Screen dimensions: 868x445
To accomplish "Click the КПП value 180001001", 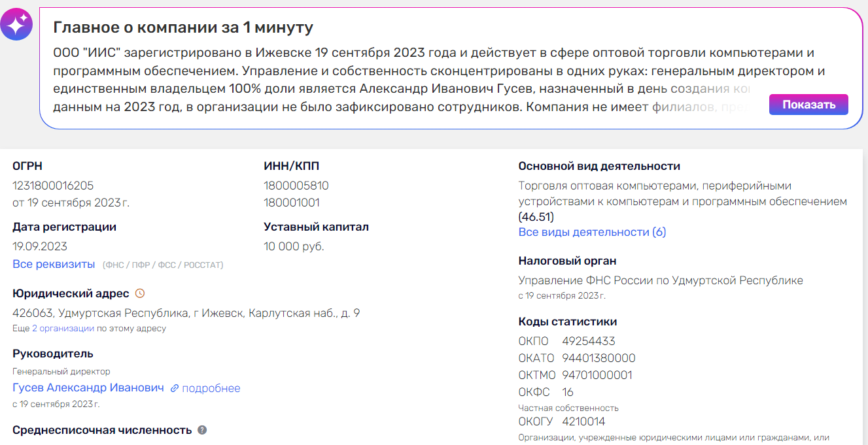I will [292, 203].
